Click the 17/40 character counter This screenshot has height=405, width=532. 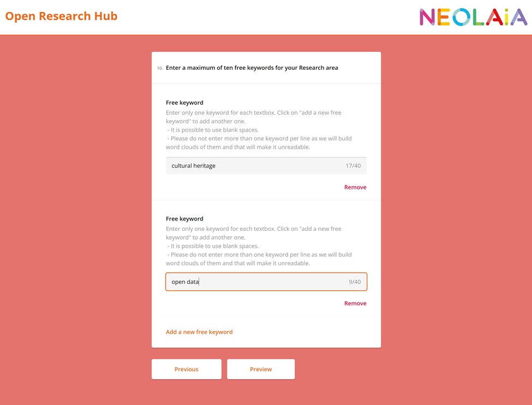(x=353, y=166)
